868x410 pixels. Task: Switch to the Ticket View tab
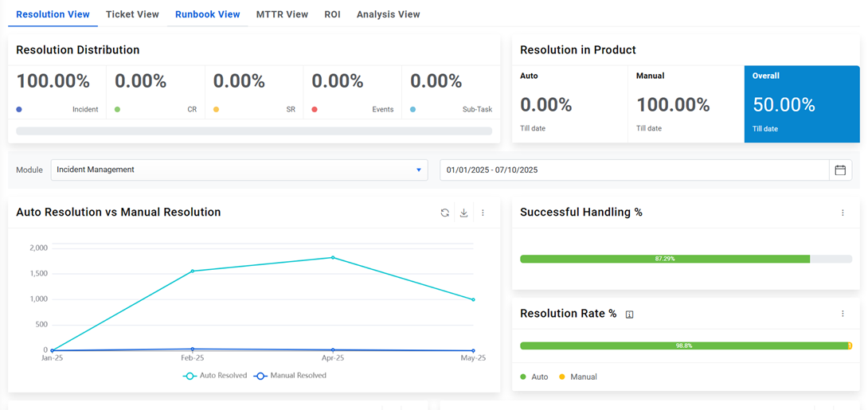tap(132, 14)
